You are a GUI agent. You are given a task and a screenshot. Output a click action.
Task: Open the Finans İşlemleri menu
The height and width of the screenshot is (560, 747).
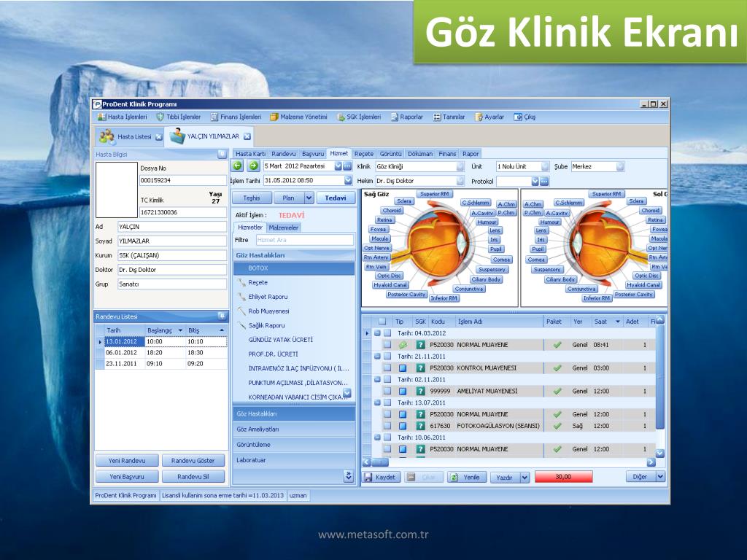(x=236, y=117)
